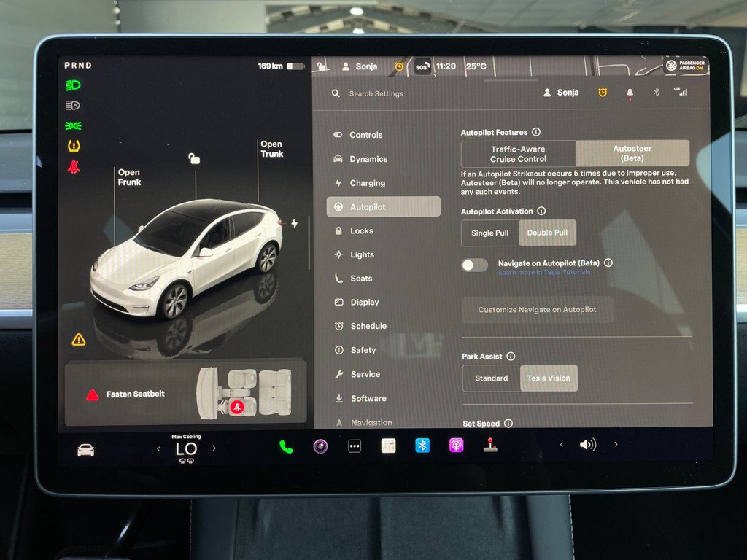Open the all apps three-dots launcher
Viewport: 747px width, 560px height.
[x=355, y=446]
